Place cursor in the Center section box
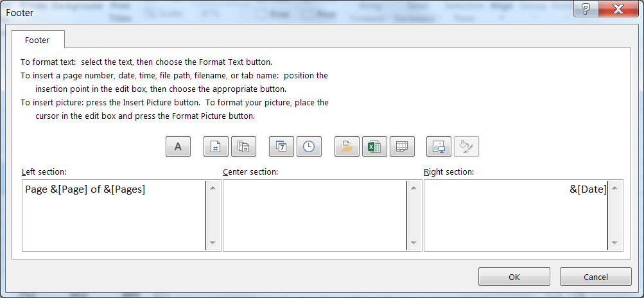Screen dimensions: 644x298 point(315,215)
